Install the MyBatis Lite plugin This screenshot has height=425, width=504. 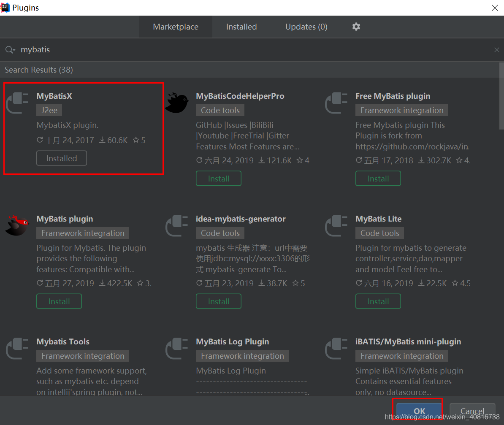pos(378,301)
